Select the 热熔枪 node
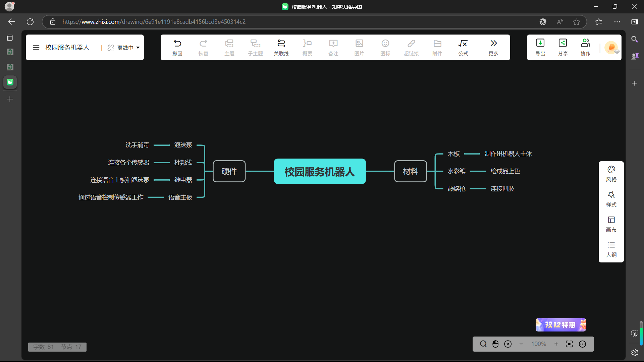 click(x=457, y=189)
